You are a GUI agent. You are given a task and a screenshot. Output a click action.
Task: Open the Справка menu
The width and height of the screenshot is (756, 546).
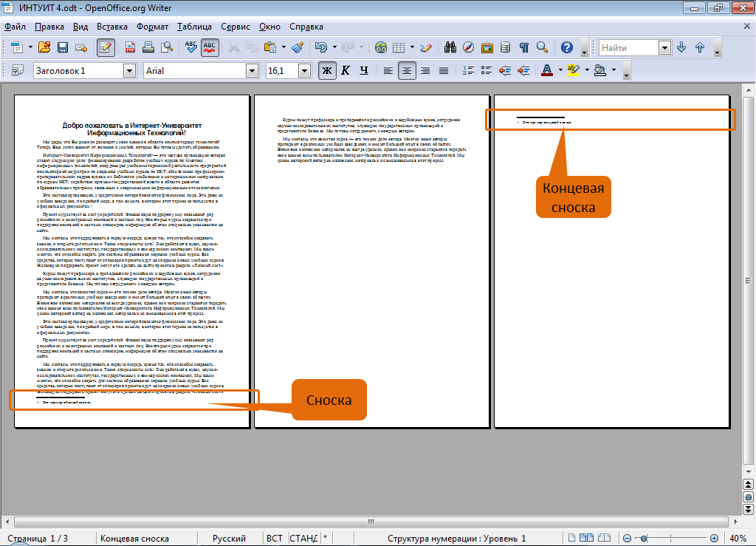[x=306, y=27]
